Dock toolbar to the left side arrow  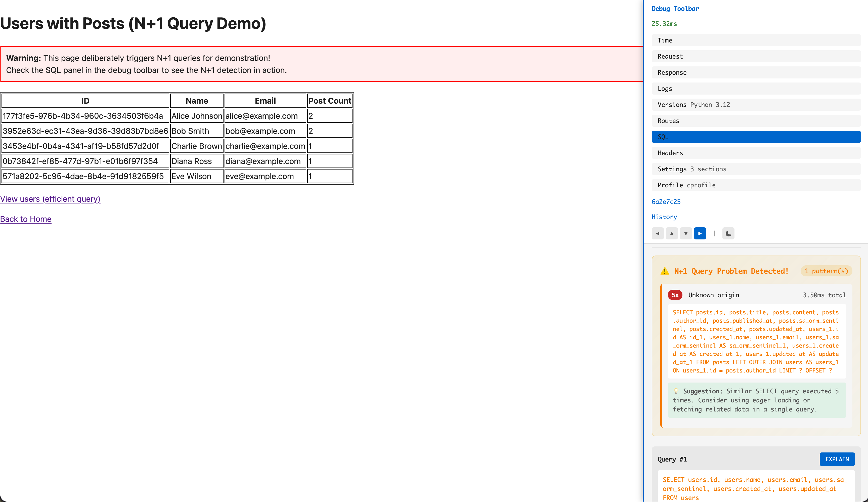tap(658, 233)
